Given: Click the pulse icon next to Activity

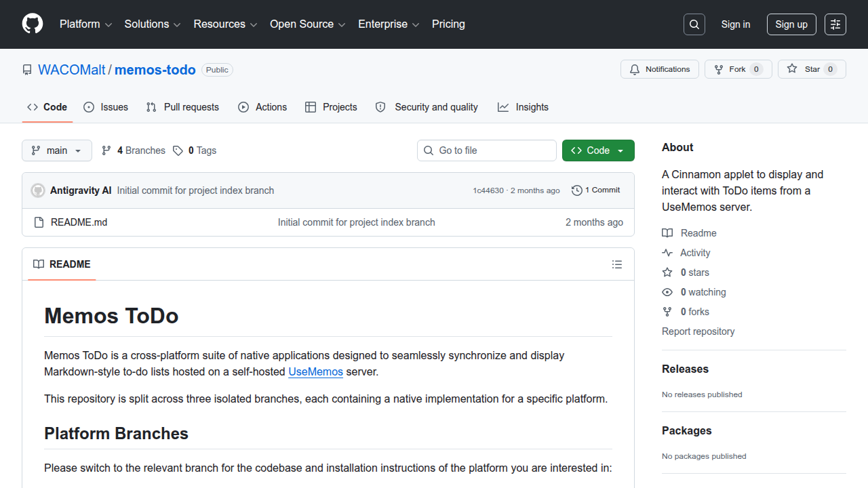Looking at the screenshot, I should point(667,253).
